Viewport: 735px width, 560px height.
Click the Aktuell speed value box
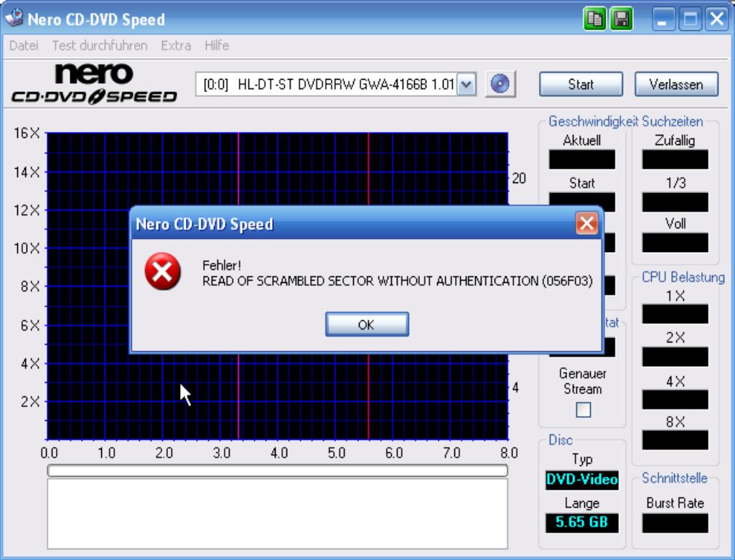click(581, 159)
